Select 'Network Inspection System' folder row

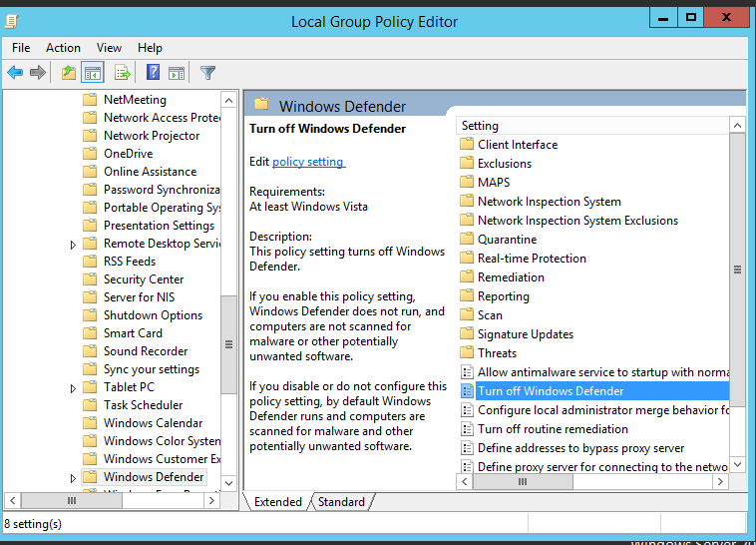(550, 202)
